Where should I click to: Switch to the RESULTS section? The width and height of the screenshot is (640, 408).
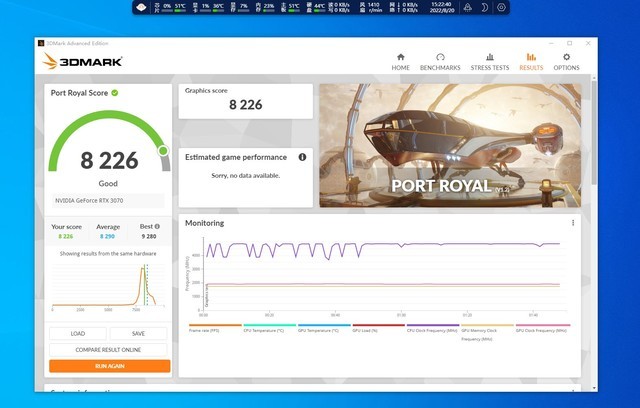coord(531,62)
